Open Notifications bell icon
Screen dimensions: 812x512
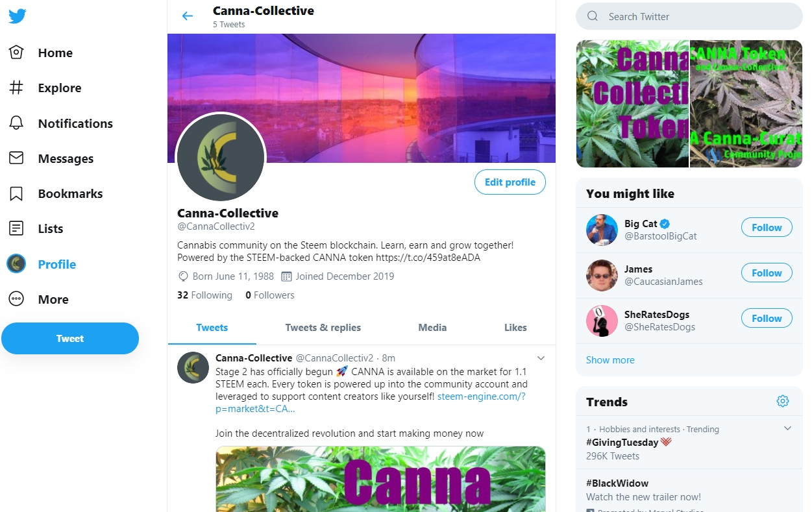click(x=16, y=123)
